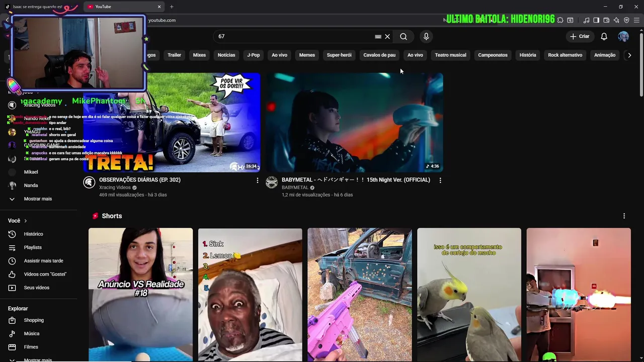This screenshot has height=362, width=644.
Task: Open Filmes in Explorar section
Action: pyautogui.click(x=31, y=347)
